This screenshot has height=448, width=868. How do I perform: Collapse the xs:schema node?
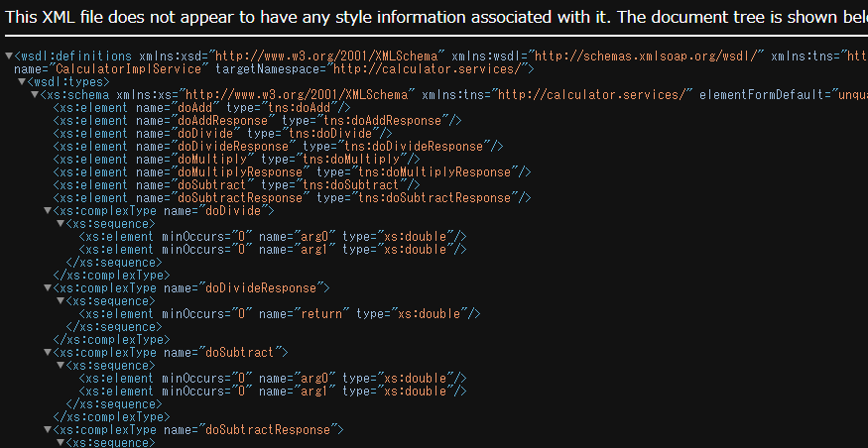[x=35, y=94]
